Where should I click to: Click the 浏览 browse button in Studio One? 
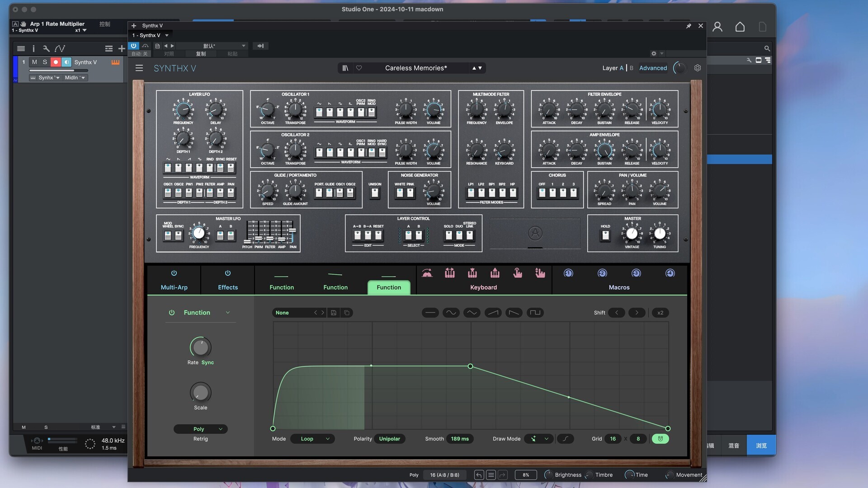click(x=761, y=446)
